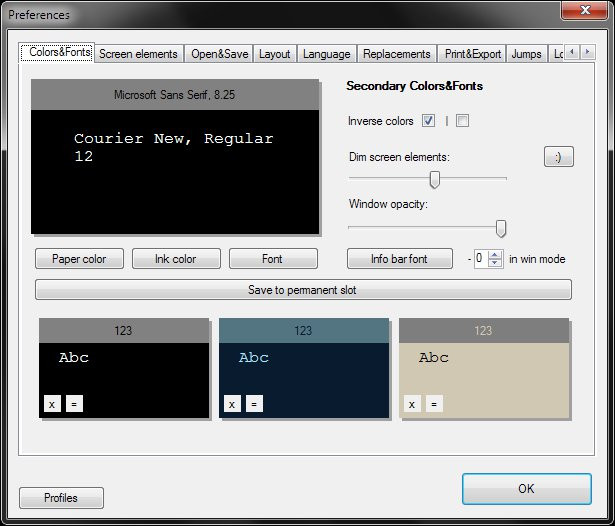This screenshot has width=615, height=526.
Task: Check the second Inverse colors checkbox
Action: (x=462, y=120)
